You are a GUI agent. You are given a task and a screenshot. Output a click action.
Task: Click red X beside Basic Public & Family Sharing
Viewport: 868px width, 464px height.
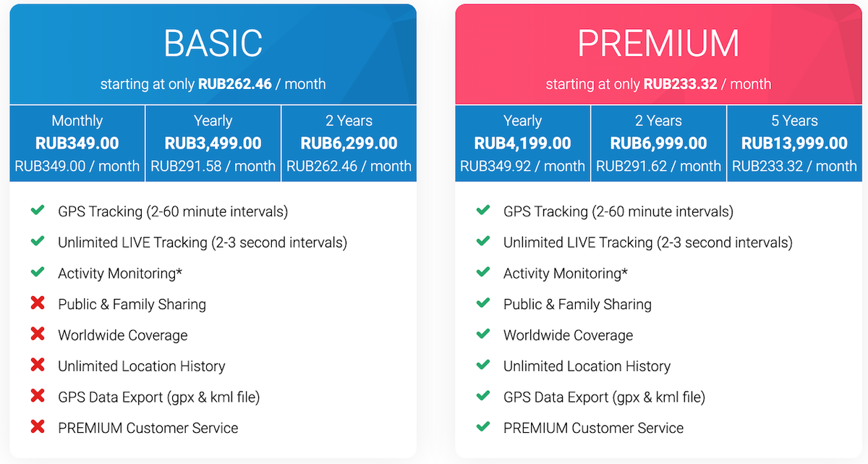pos(38,303)
